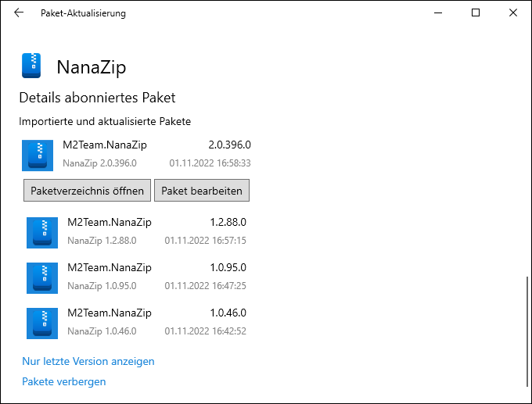Hide packages via Pakete verbergen link
The height and width of the screenshot is (404, 532).
[x=64, y=381]
